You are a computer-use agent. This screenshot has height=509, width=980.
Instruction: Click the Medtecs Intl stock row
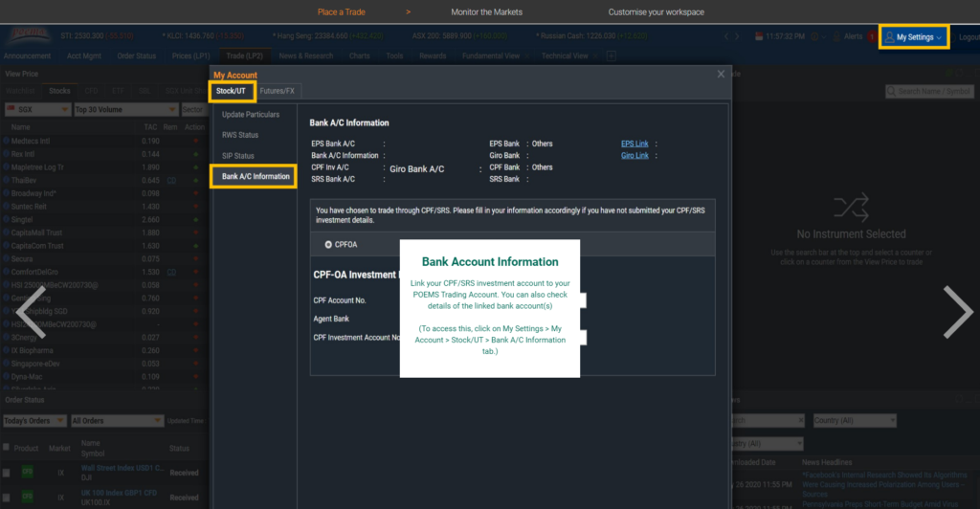click(x=103, y=142)
